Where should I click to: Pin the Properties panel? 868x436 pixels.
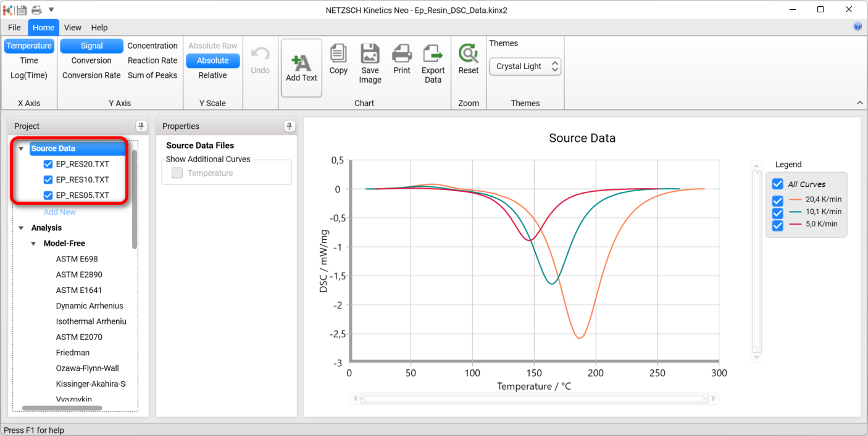290,126
